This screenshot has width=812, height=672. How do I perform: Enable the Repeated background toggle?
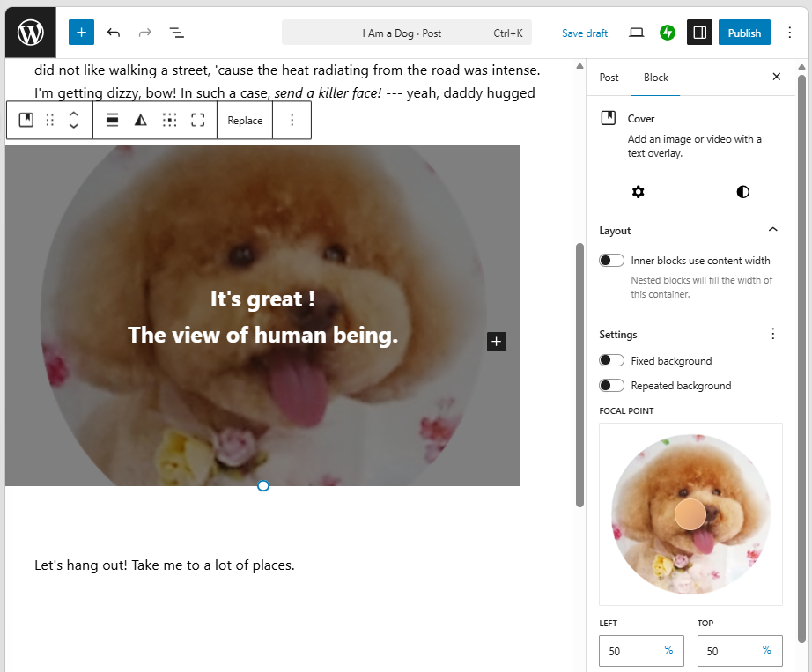click(611, 386)
